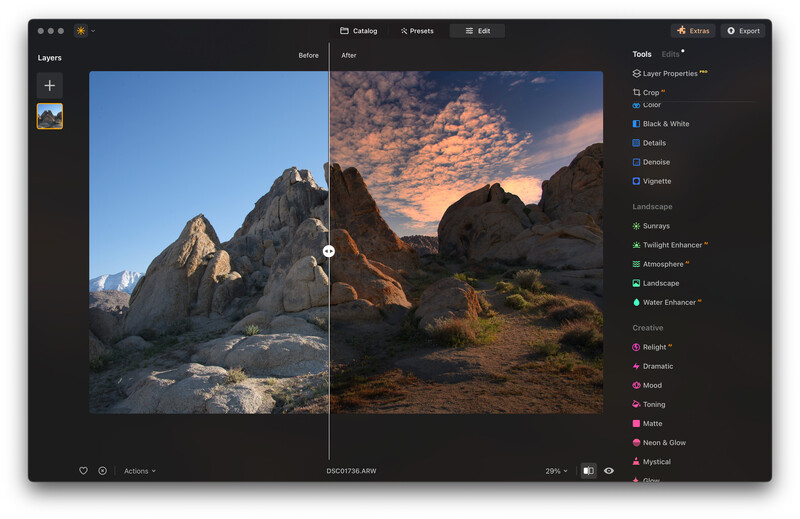Open the Matte tool

pyautogui.click(x=647, y=424)
